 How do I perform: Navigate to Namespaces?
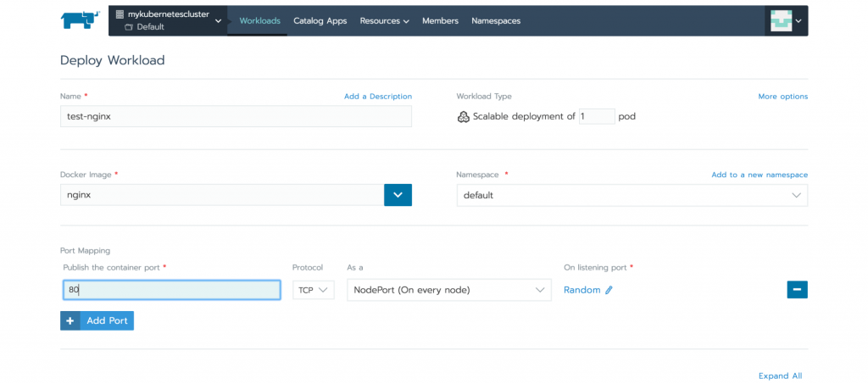pyautogui.click(x=496, y=21)
